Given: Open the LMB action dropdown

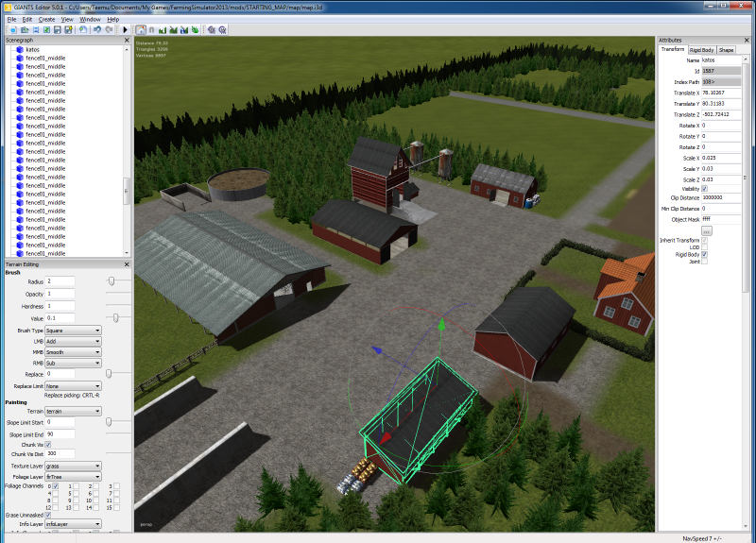Looking at the screenshot, I should tap(73, 341).
